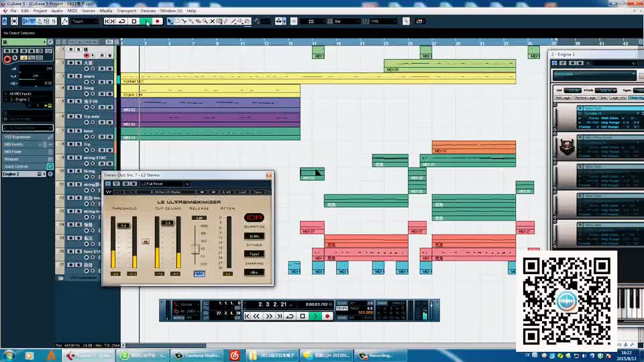Open the Engine 2 preset dropdown at the top
The image size is (644, 362).
(x=594, y=74)
